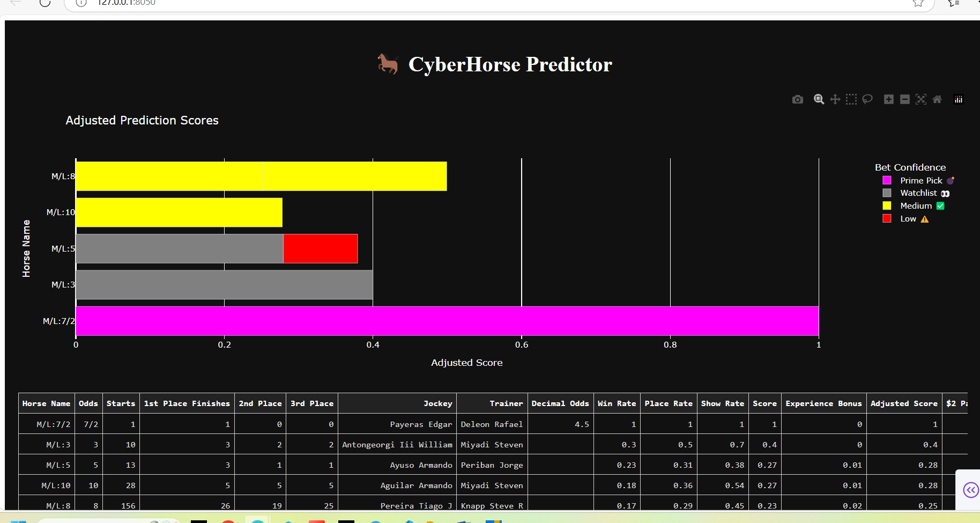Click the red bar segment for M/L:5

(320, 248)
